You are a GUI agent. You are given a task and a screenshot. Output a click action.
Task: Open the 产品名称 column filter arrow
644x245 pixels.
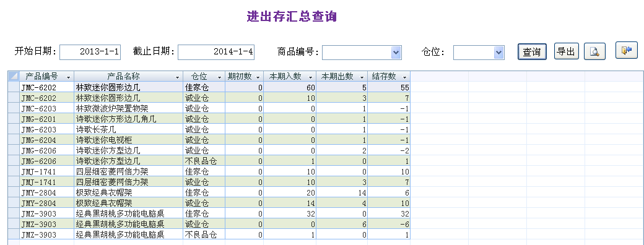(178, 77)
